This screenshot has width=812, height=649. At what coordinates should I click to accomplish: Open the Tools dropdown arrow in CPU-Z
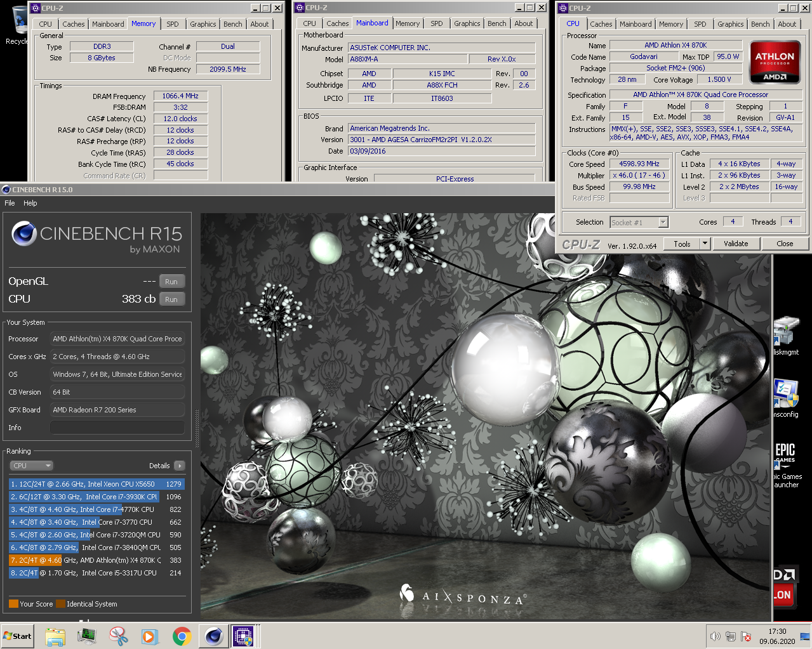tap(705, 244)
